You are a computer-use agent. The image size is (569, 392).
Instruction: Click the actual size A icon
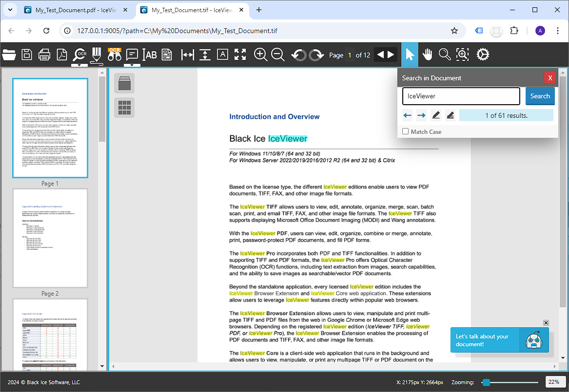[222, 55]
